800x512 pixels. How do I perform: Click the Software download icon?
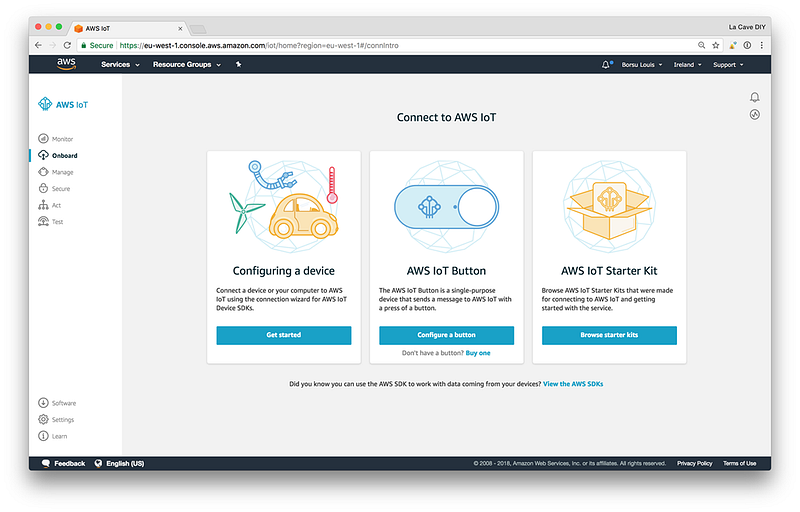43,403
